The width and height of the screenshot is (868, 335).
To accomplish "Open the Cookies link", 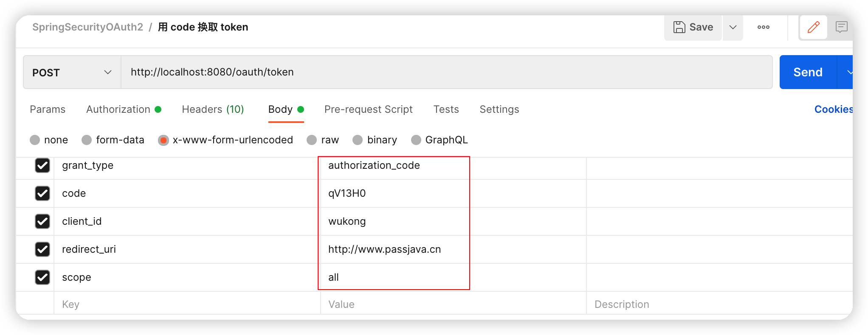I will 833,109.
